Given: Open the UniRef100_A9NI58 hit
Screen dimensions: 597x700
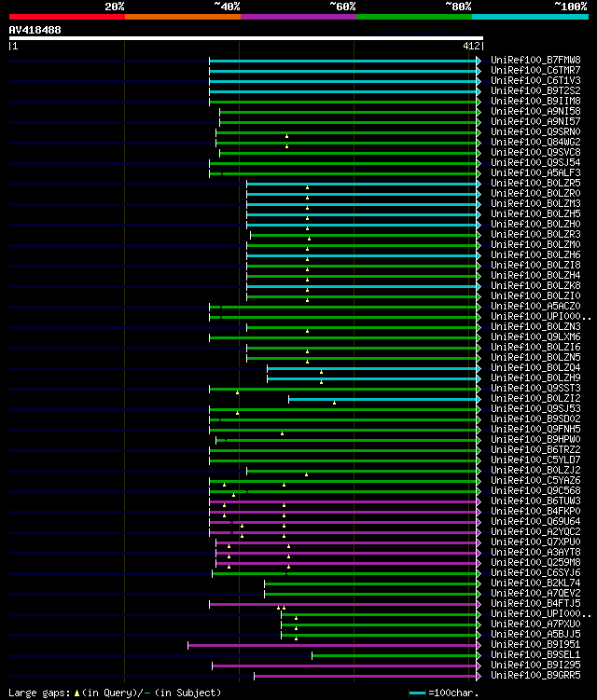Looking at the screenshot, I should coord(535,111).
